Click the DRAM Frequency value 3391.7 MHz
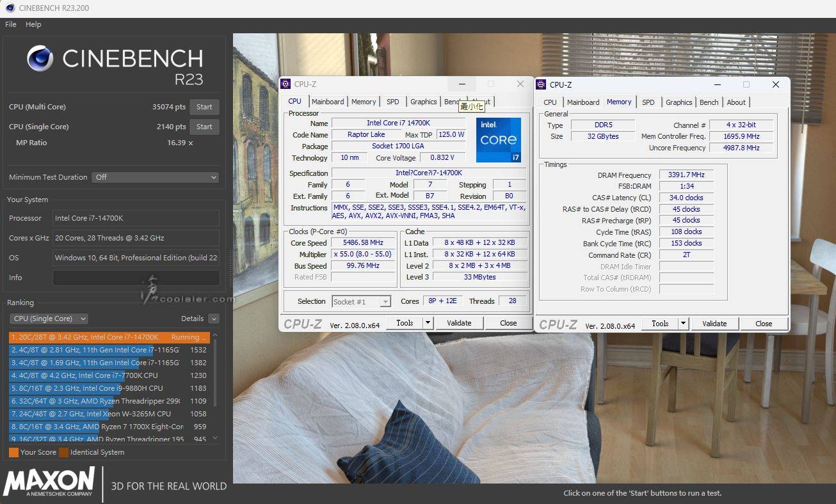The height and width of the screenshot is (504, 836). [686, 175]
